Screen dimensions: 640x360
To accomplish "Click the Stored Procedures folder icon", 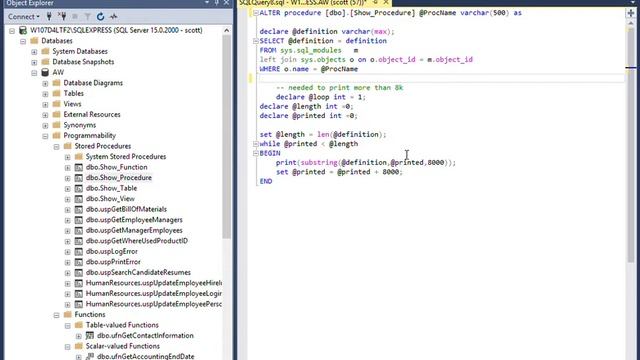I will point(67,146).
